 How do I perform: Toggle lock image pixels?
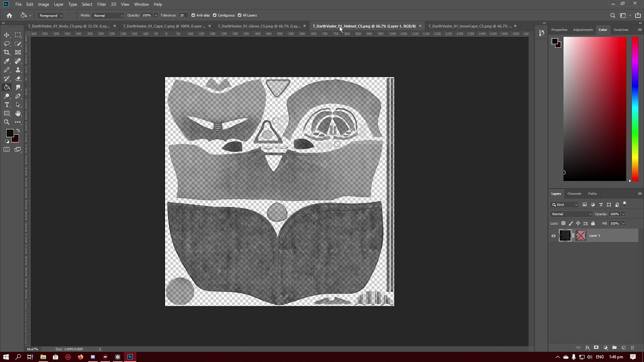click(571, 223)
